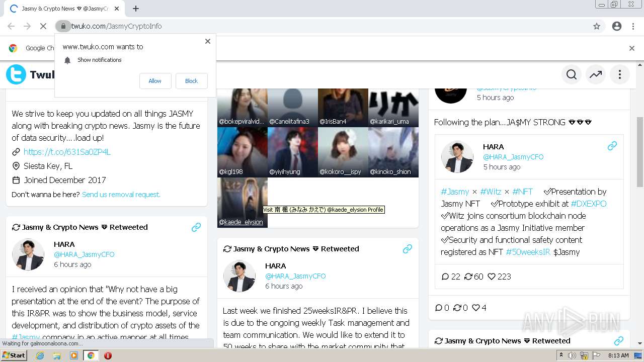Open a new tab with plus button
Image resolution: width=644 pixels, height=362 pixels.
(136, 9)
